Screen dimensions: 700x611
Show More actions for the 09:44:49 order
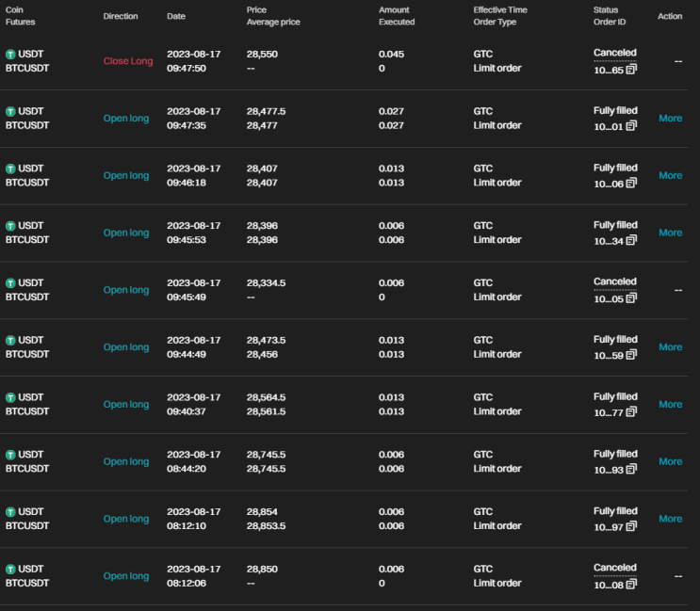pos(671,347)
